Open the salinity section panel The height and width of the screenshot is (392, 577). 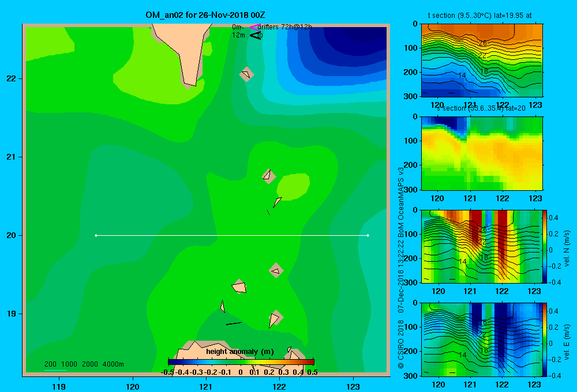coord(482,153)
